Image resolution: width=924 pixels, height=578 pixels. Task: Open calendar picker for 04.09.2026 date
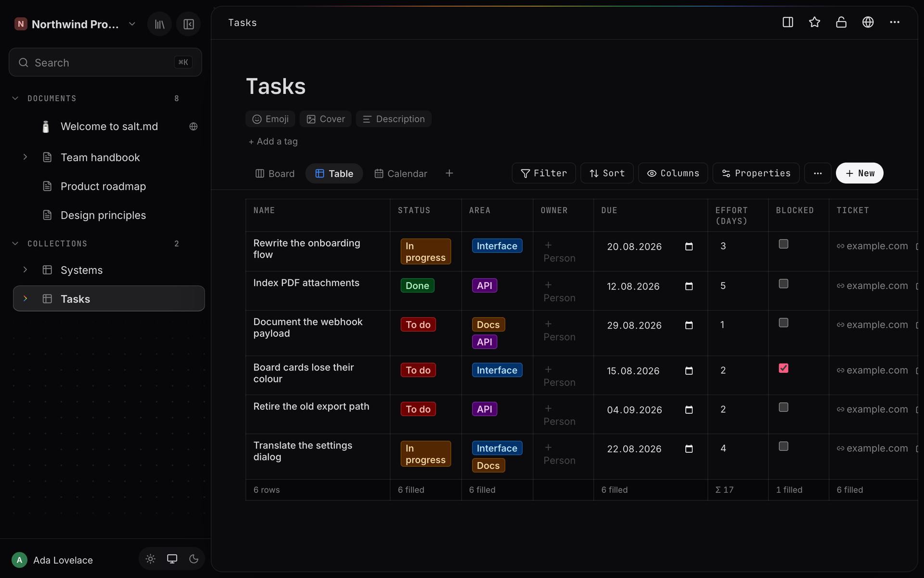689,410
